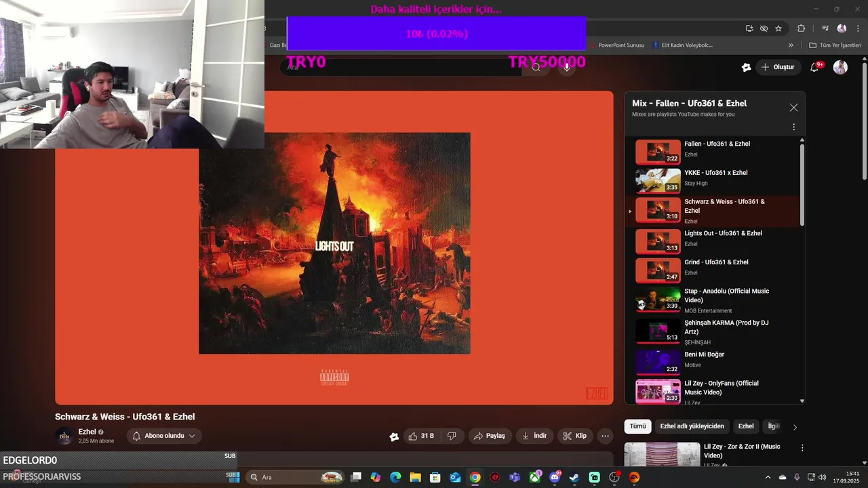The image size is (868, 488).
Task: Open Abone olundu subscription dropdown
Action: 164,436
